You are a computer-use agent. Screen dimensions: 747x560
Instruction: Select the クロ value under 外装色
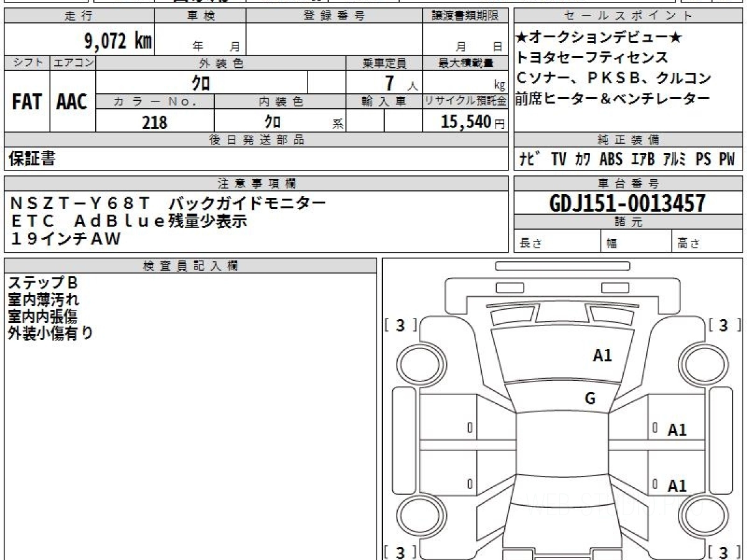201,83
